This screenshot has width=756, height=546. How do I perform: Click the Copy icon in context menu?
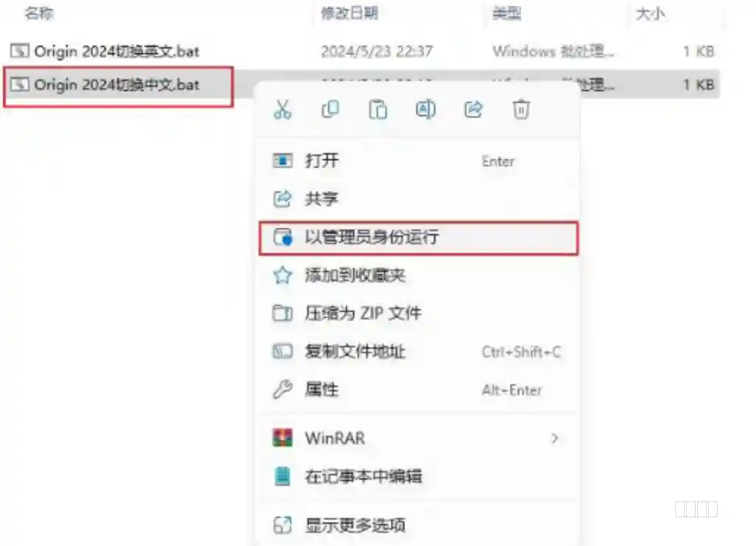[330, 110]
